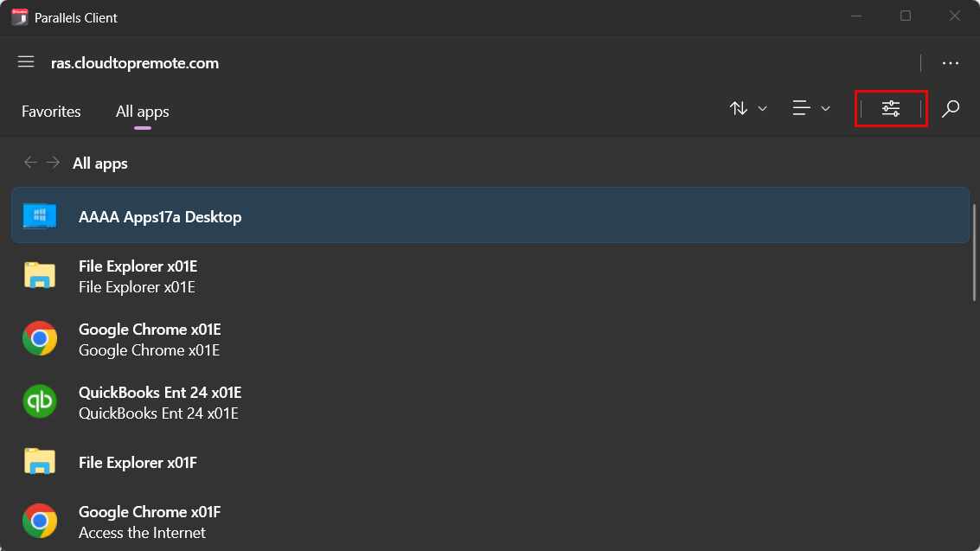
Task: Click the QuickBooks Ent 24 x01E icon
Action: [40, 401]
